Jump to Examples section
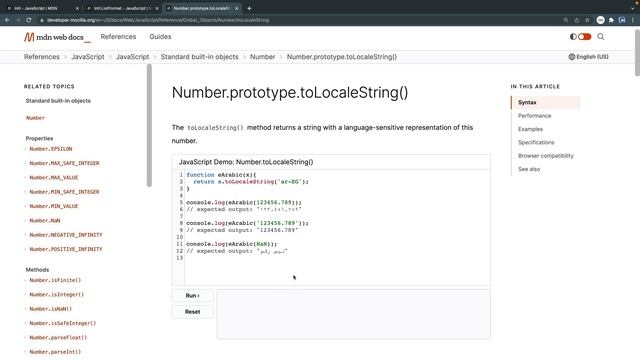Image resolution: width=640 pixels, height=360 pixels. click(531, 129)
